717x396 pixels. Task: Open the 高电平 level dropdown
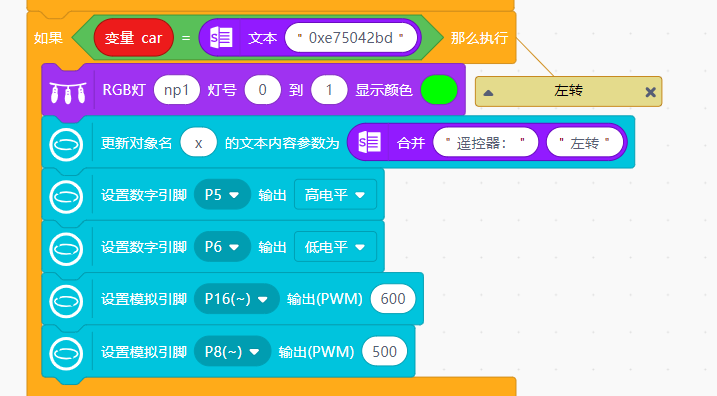coord(335,195)
